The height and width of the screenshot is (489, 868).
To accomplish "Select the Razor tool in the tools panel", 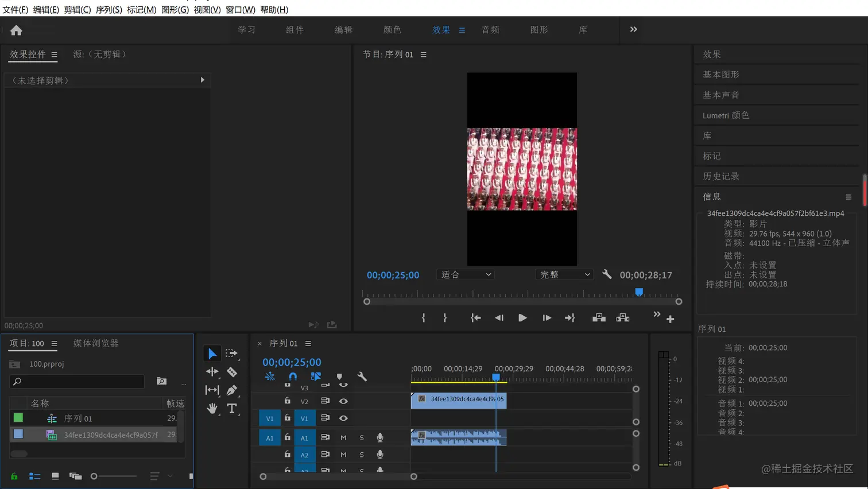I will pyautogui.click(x=232, y=372).
